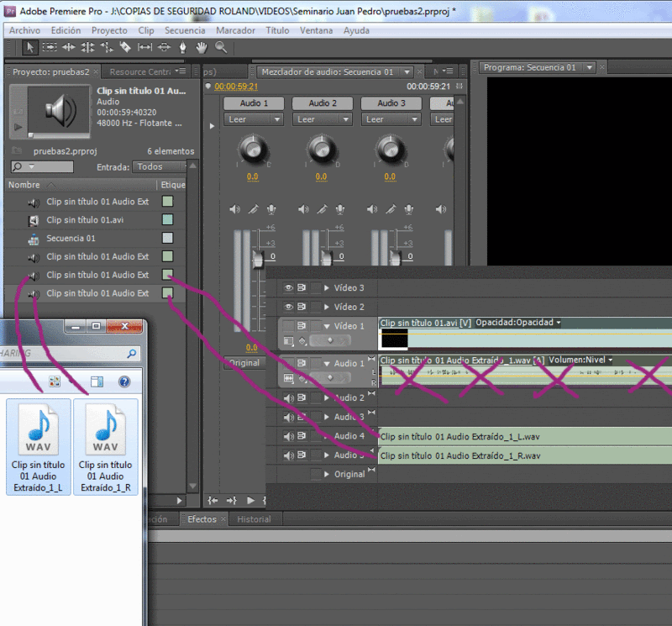Switch to the Resource Central tab
This screenshot has height=626, width=672.
(x=140, y=72)
